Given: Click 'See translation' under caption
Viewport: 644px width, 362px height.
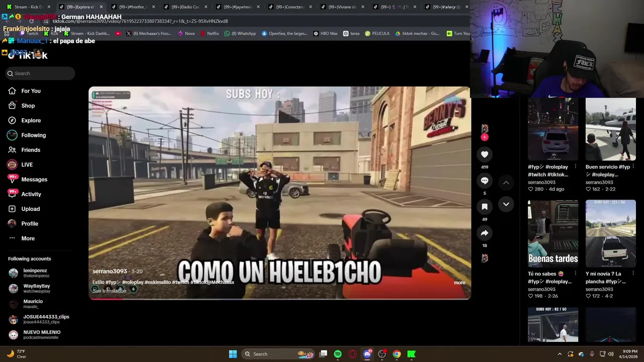Looking at the screenshot, I should click(109, 291).
